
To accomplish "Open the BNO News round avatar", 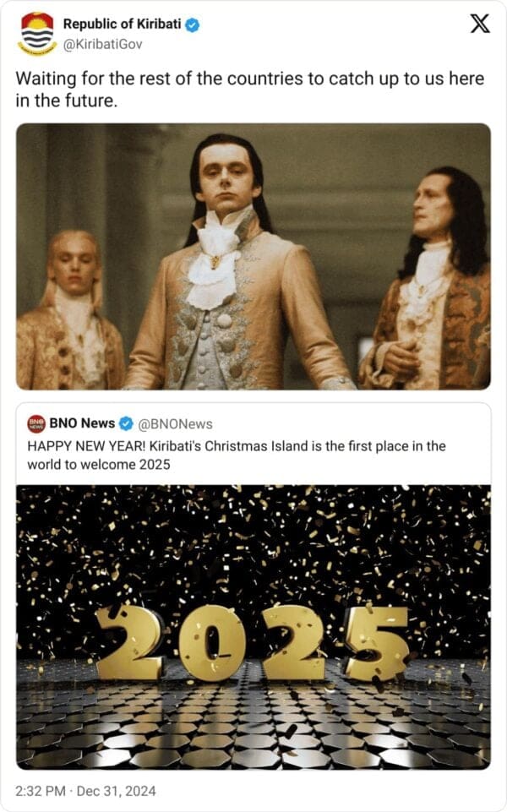I will [36, 423].
